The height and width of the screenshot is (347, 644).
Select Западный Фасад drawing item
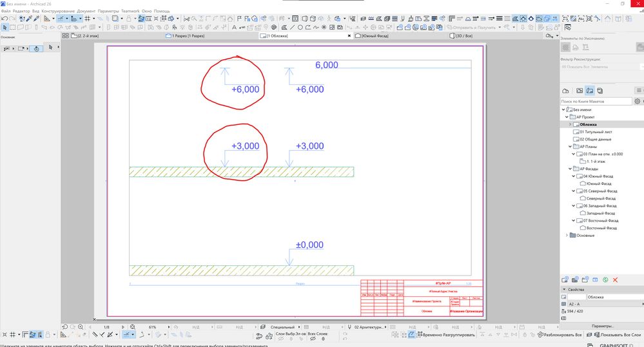[x=601, y=213]
